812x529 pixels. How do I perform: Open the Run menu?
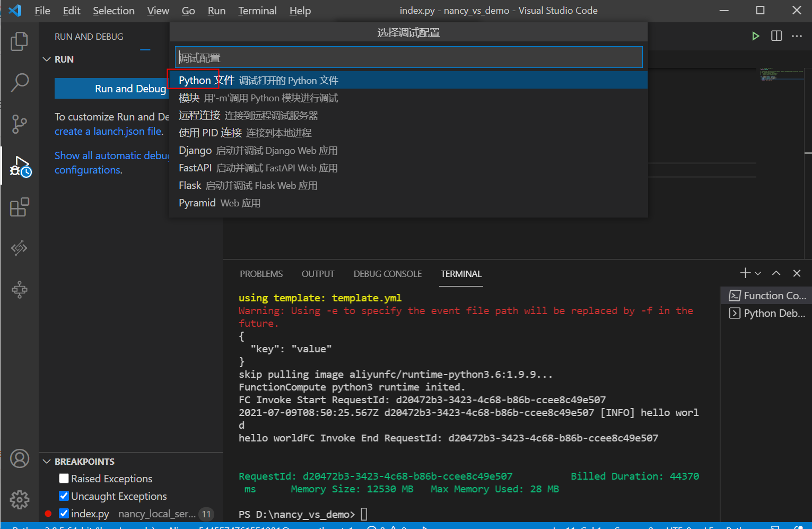click(x=216, y=11)
